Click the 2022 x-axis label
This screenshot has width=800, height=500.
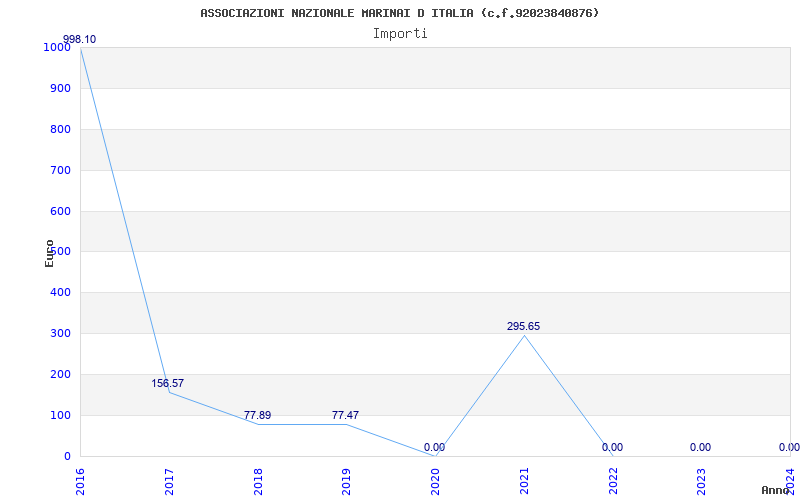[613, 482]
